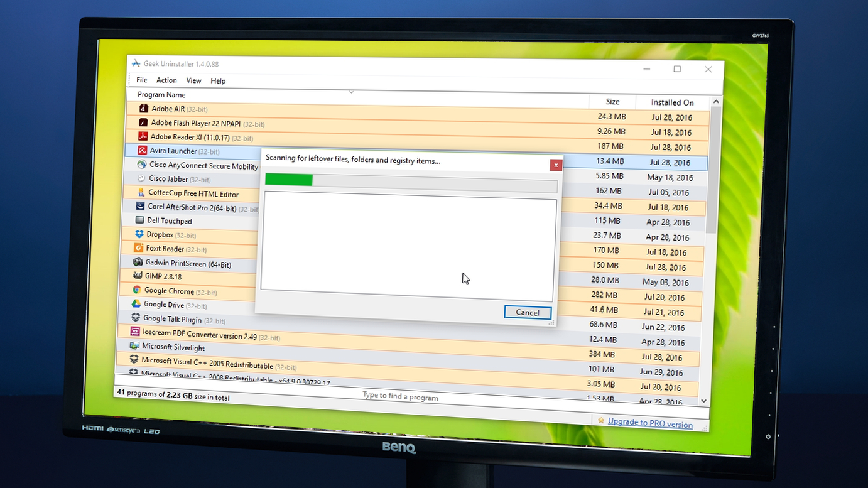The image size is (868, 488).
Task: Select Google Chrome program name
Action: (169, 291)
